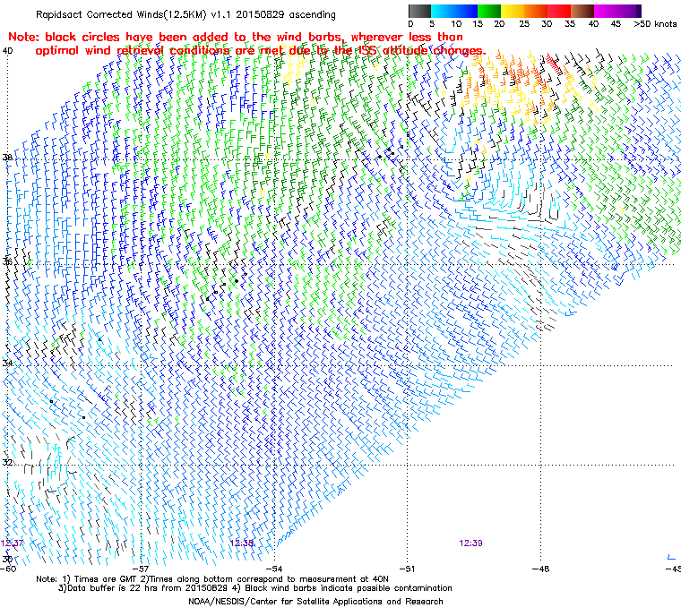Select the magenta 40-45 knots legend color
The image size is (681, 616).
click(607, 11)
